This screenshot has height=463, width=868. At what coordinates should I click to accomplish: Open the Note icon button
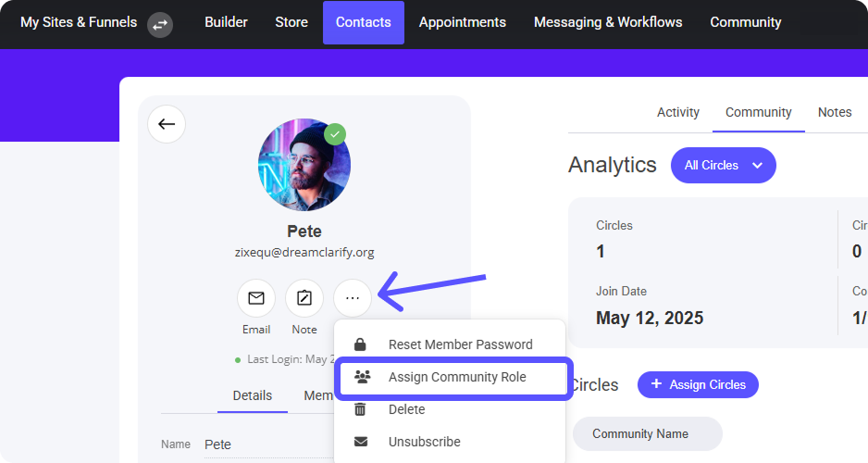click(x=304, y=298)
